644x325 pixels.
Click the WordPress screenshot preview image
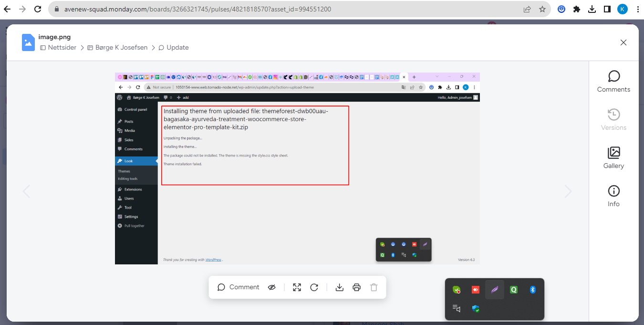[297, 168]
